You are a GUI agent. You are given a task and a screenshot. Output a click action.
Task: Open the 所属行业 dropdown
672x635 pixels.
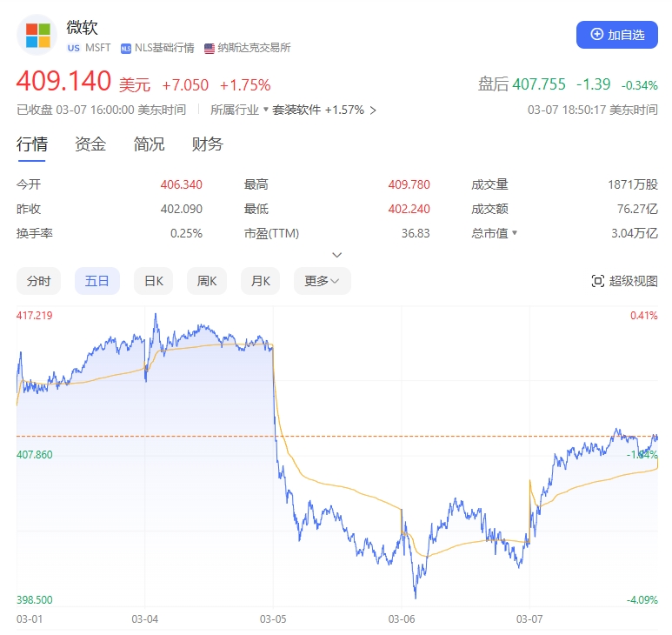point(239,110)
